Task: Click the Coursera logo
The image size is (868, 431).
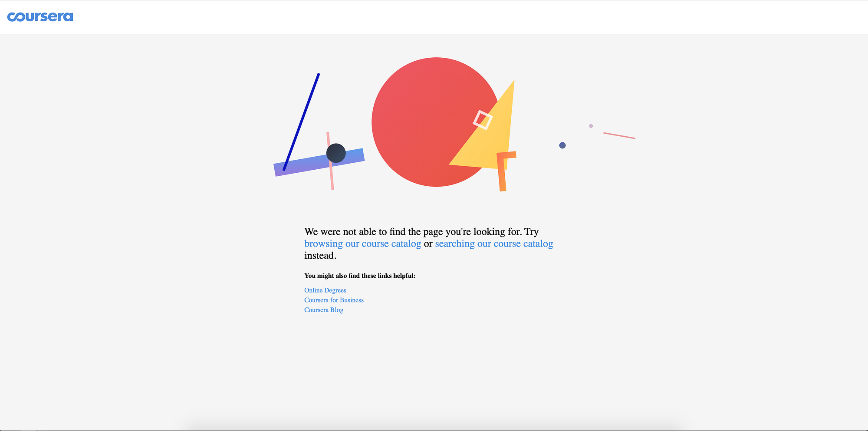Action: (x=40, y=16)
